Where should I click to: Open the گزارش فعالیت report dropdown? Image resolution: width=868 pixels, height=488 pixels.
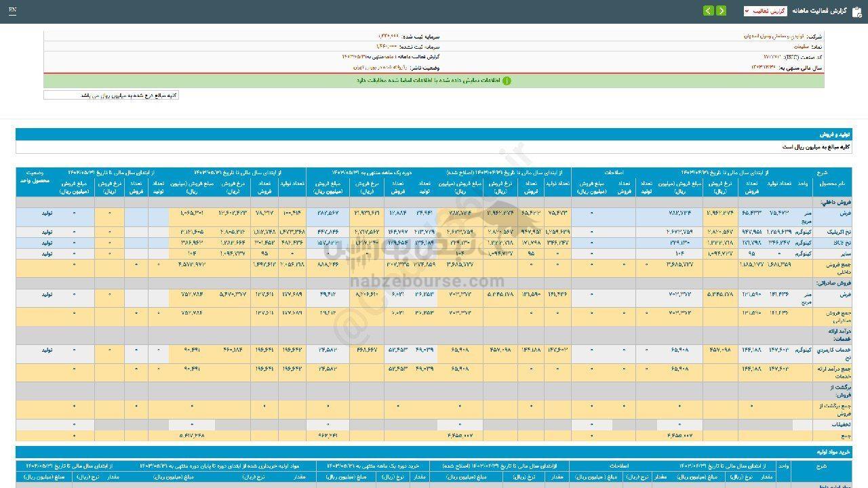[764, 11]
